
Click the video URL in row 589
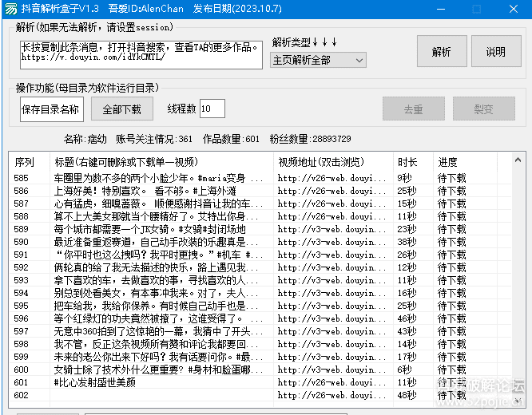pyautogui.click(x=332, y=229)
